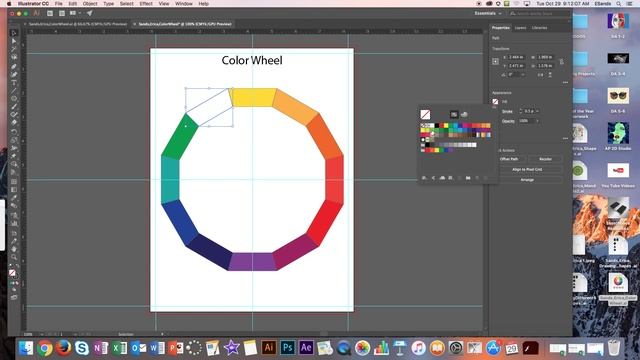Open the Object menu

point(90,4)
